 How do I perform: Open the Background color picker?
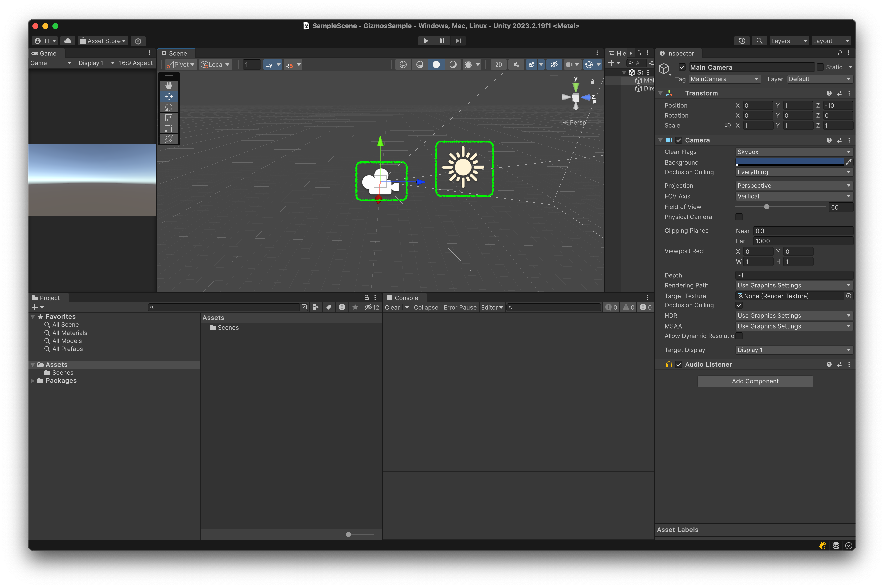[x=789, y=162]
